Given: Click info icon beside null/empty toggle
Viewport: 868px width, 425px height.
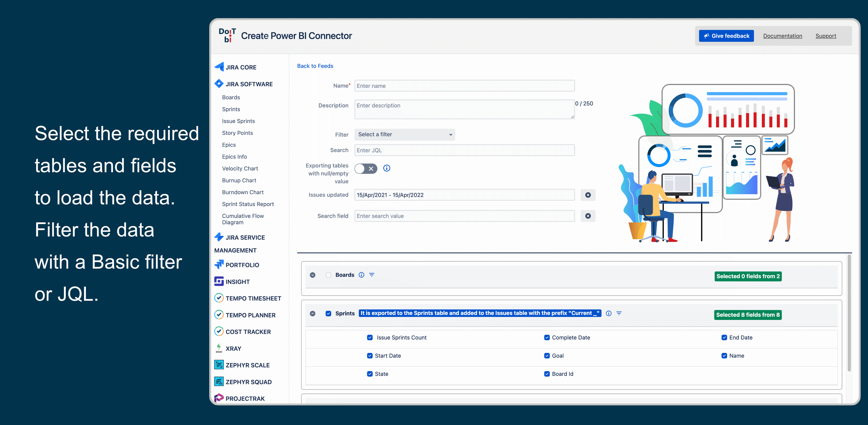Looking at the screenshot, I should tap(387, 168).
